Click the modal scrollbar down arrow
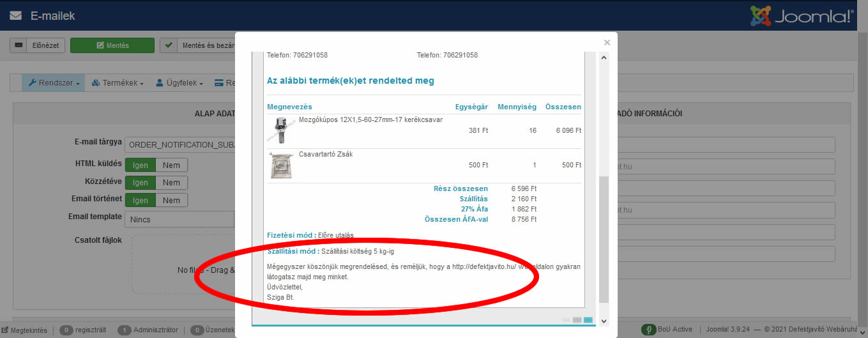The width and height of the screenshot is (868, 338). click(604, 321)
